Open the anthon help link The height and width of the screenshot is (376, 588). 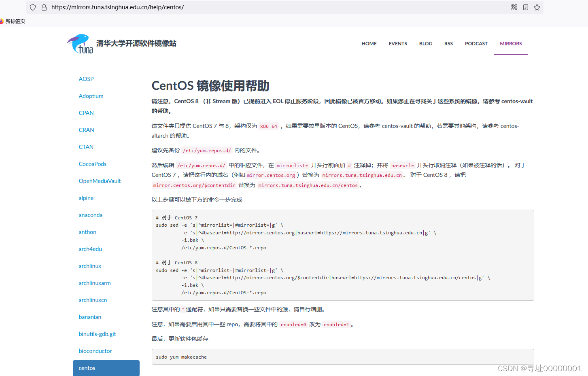[87, 232]
